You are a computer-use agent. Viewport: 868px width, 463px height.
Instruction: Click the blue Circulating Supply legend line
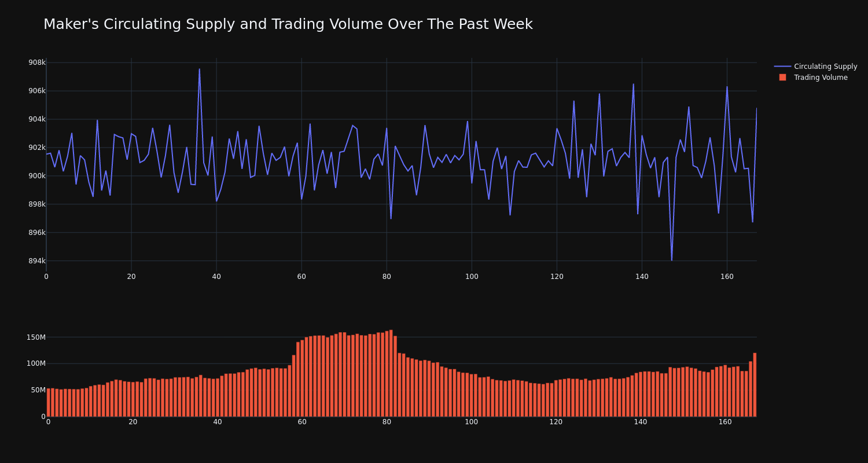[x=782, y=67]
